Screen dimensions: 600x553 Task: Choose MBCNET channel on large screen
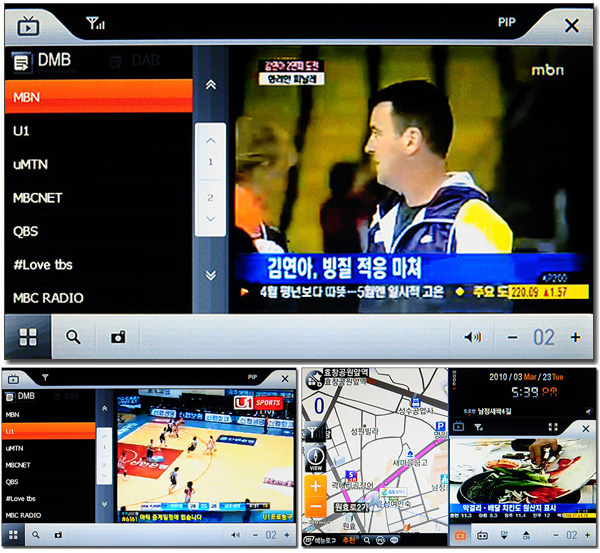pyautogui.click(x=98, y=198)
